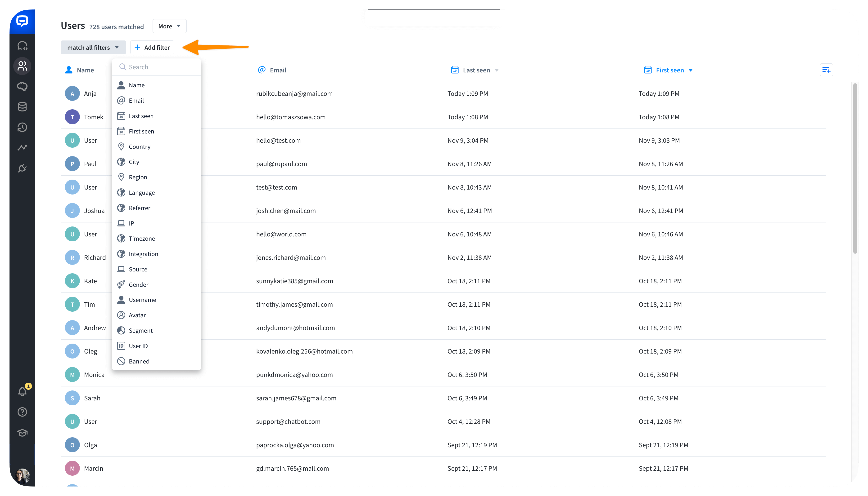Open the database icon in the sidebar
Viewport: 868px width, 496px height.
click(22, 107)
